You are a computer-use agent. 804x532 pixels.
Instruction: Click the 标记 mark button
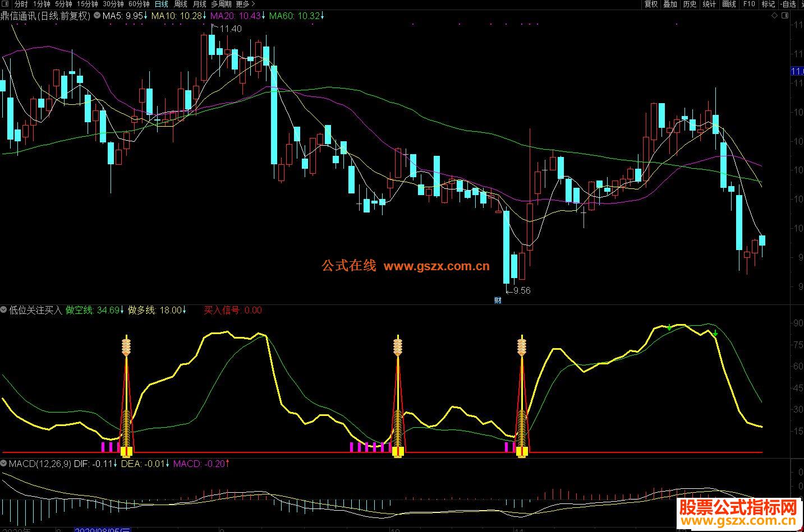click(768, 4)
